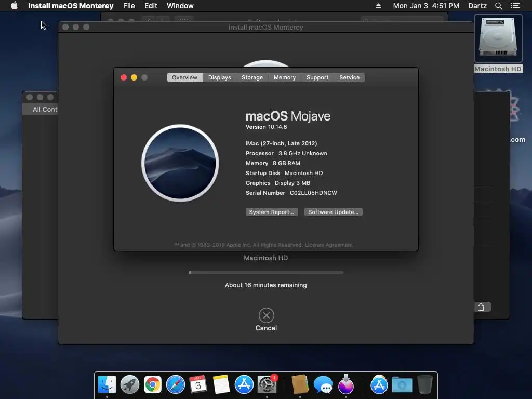The width and height of the screenshot is (532, 399).
Task: Open App Store icon near the Downloads folder
Action: [379, 385]
